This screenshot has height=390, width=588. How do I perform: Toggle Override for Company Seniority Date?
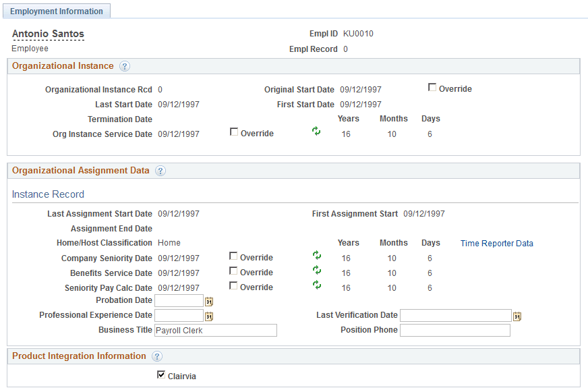point(233,256)
